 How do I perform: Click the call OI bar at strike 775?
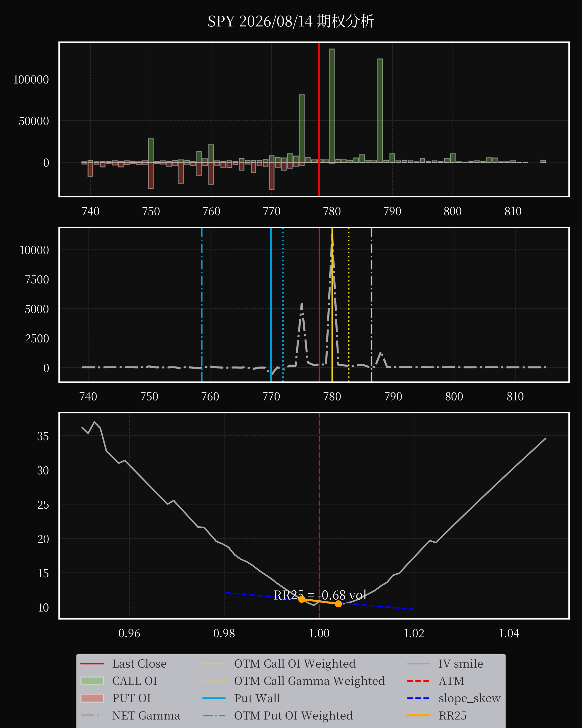[x=302, y=129]
